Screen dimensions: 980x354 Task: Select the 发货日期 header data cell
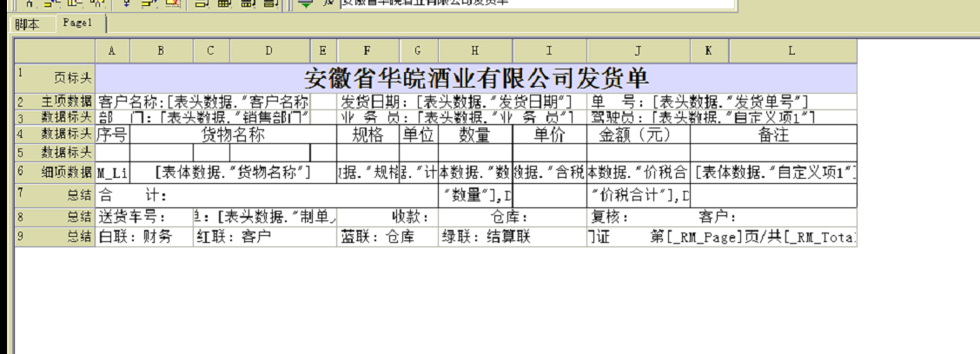tap(462, 102)
